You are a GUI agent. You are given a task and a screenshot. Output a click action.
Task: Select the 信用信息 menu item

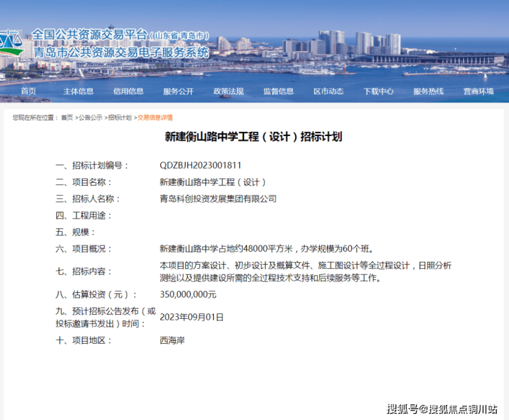(x=129, y=91)
